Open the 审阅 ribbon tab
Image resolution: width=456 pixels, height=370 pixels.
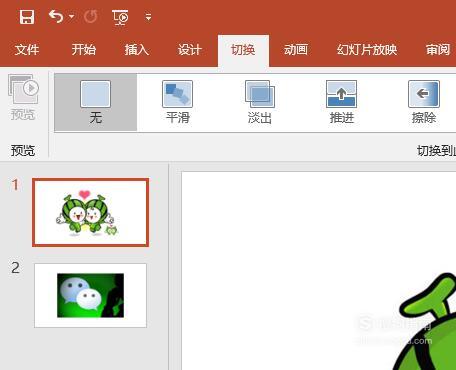(x=438, y=50)
